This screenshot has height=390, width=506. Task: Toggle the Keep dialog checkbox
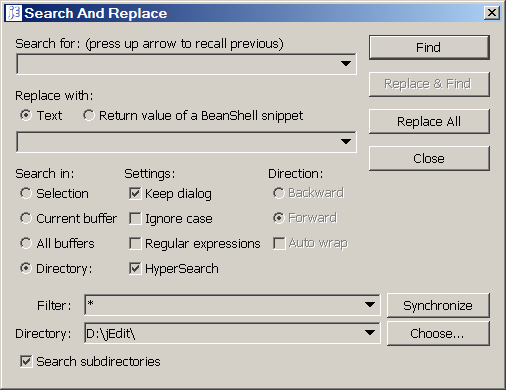135,193
